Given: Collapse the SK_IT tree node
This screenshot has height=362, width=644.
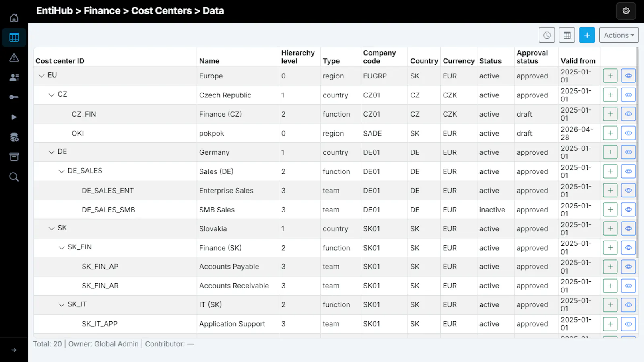Looking at the screenshot, I should 62,305.
